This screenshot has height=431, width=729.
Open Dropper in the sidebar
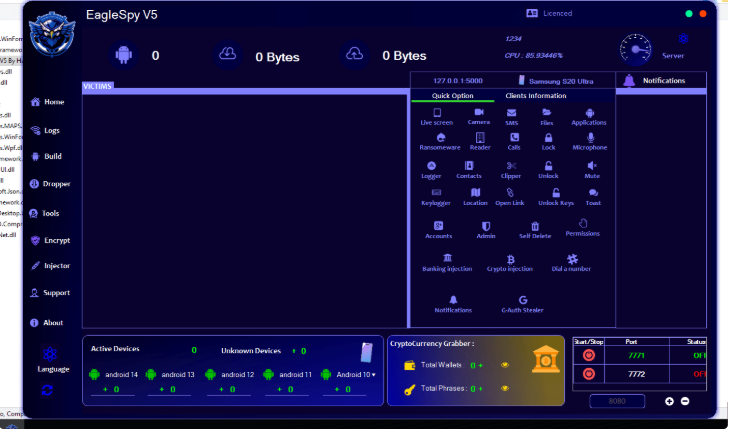click(50, 184)
